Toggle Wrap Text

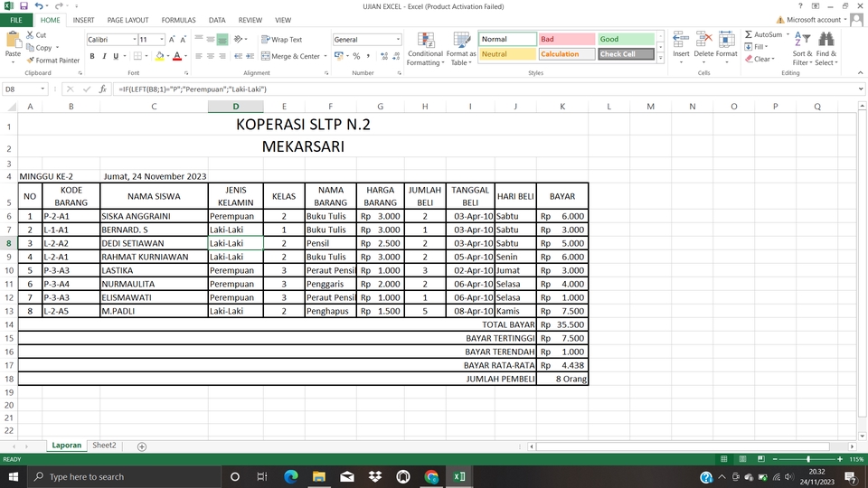click(x=282, y=39)
